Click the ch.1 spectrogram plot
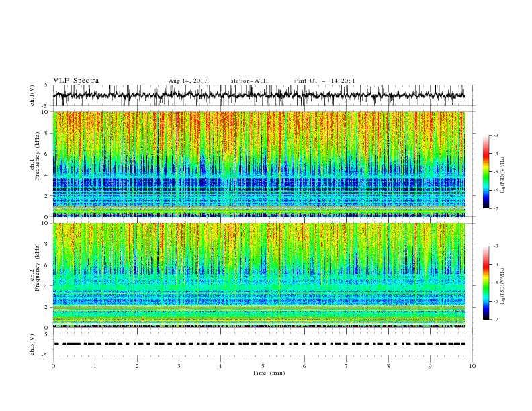The height and width of the screenshot is (411, 532). tap(259, 164)
